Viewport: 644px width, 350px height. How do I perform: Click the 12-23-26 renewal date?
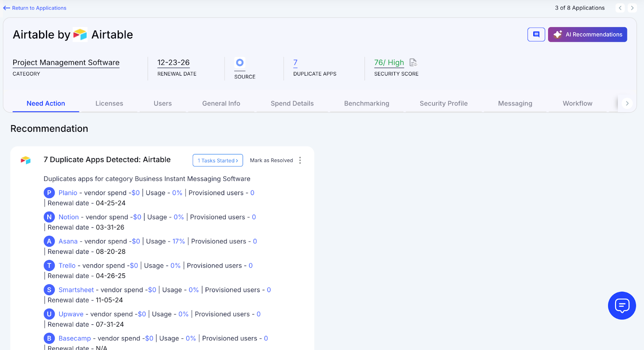tap(173, 62)
